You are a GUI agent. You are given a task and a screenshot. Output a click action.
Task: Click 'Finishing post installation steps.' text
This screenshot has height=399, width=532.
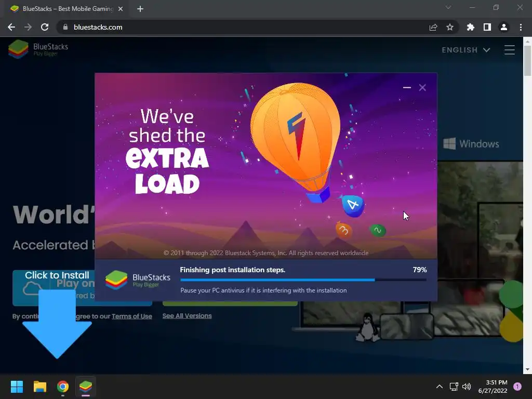(x=232, y=270)
